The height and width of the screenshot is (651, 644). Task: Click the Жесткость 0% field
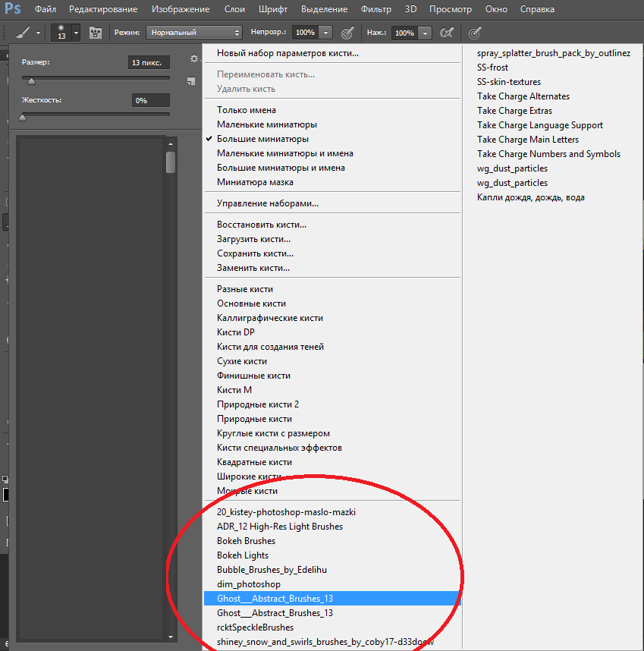pos(150,100)
